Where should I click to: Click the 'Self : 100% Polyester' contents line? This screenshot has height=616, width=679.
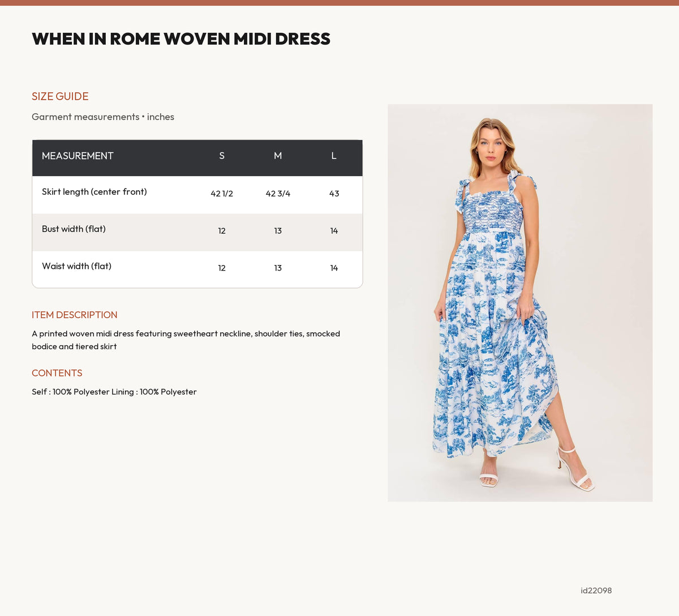pos(114,392)
